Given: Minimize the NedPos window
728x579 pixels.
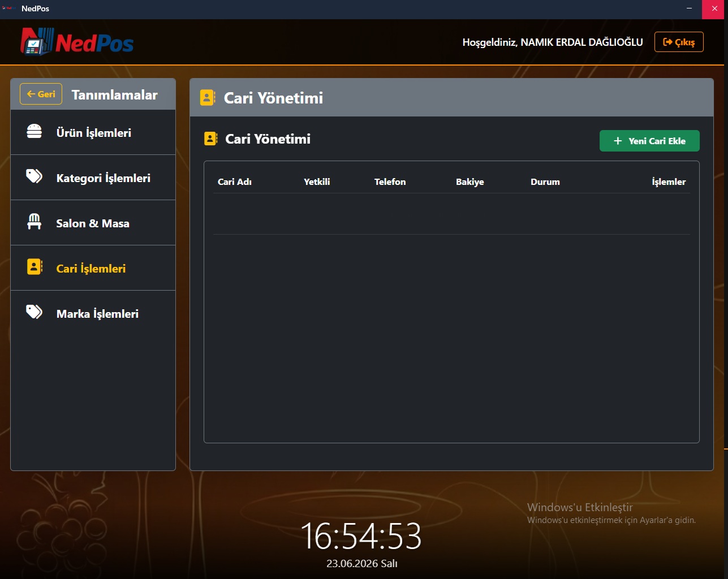Looking at the screenshot, I should click(x=689, y=8).
